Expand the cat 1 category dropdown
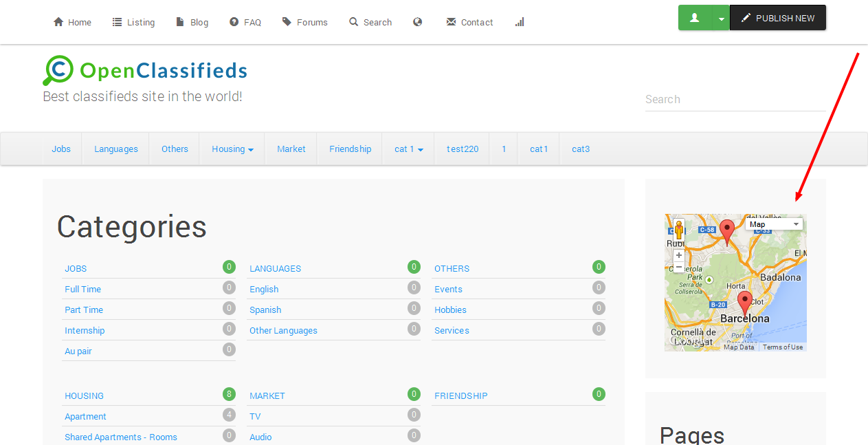 [408, 149]
